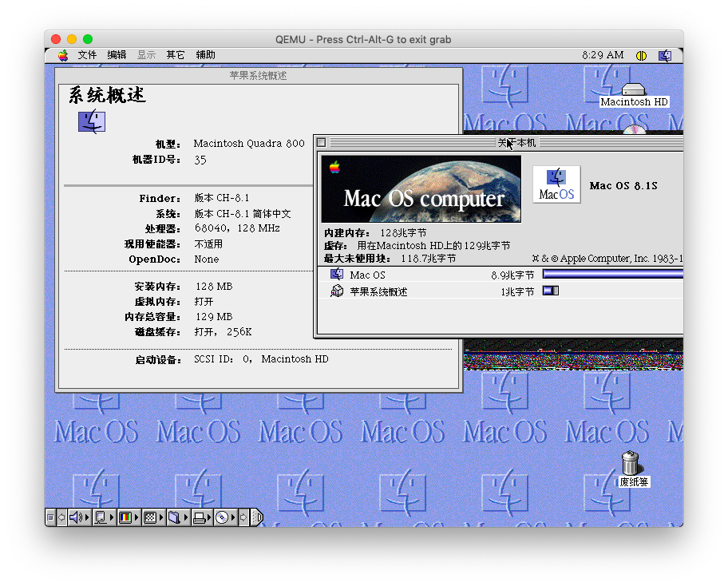This screenshot has width=728, height=586.
Task: Select the monitor resolution icon in the Control Strip
Action: [101, 517]
